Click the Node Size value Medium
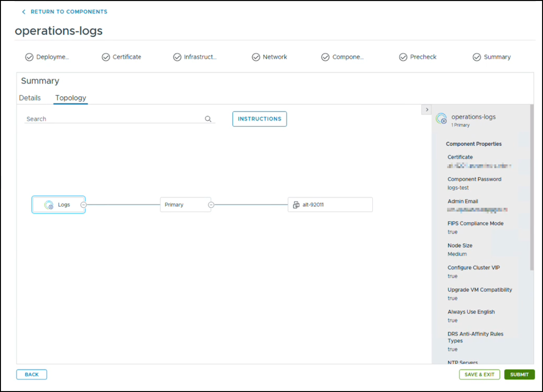543x392 pixels. pos(457,254)
